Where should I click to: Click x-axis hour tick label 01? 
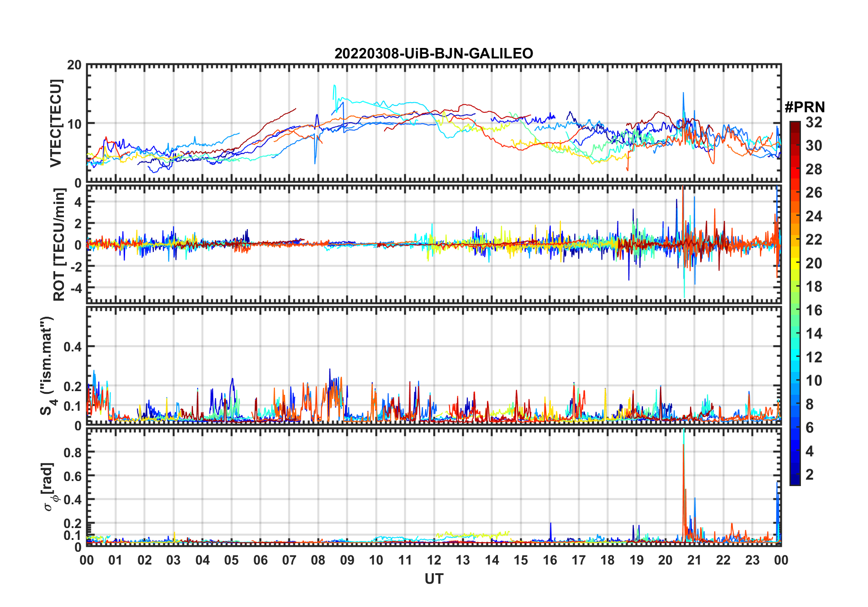(115, 560)
